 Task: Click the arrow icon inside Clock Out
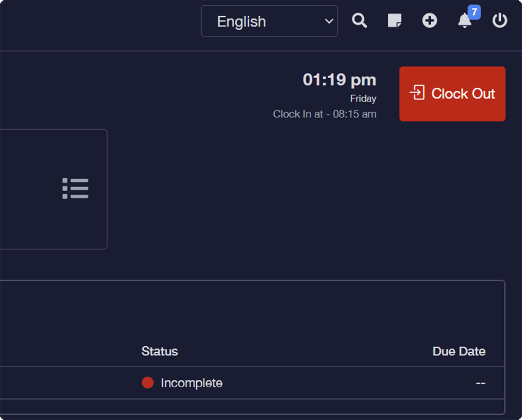click(417, 93)
